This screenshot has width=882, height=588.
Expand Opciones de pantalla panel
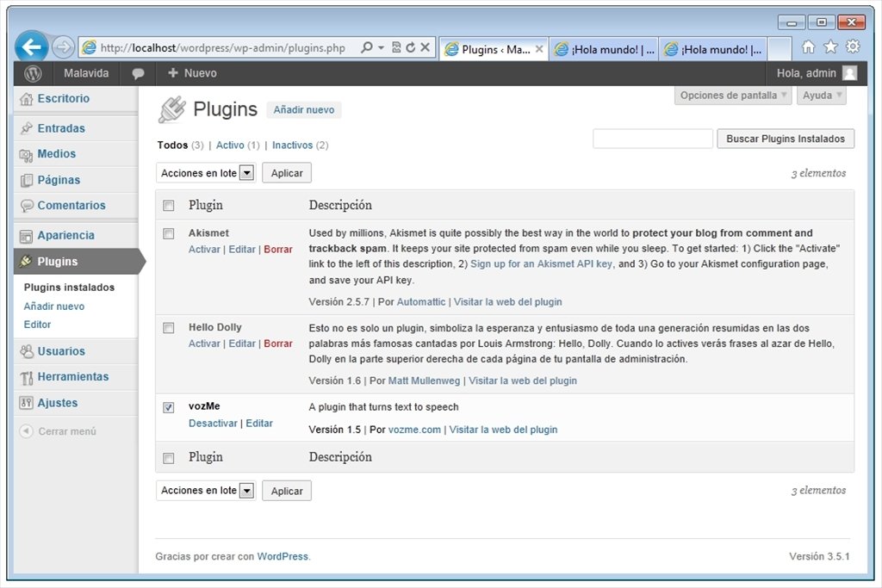[733, 95]
